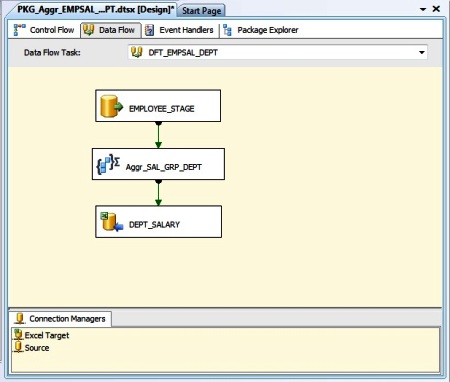450x382 pixels.
Task: Select the Excel Target connection manager
Action: 47,335
